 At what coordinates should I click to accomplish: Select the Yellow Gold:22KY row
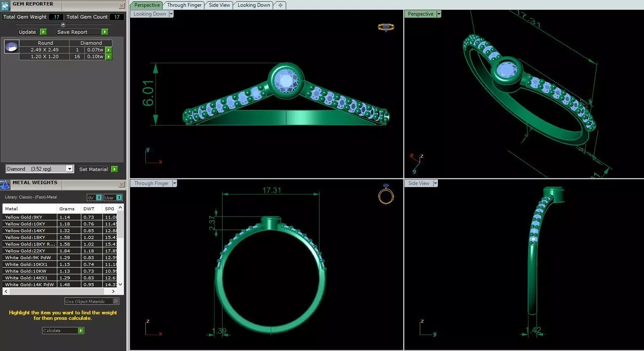pyautogui.click(x=60, y=251)
